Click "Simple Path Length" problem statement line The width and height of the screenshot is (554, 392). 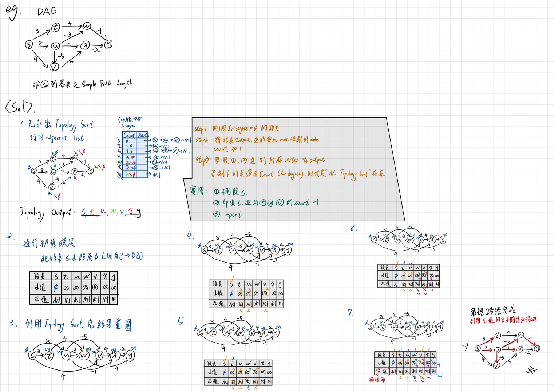(82, 84)
